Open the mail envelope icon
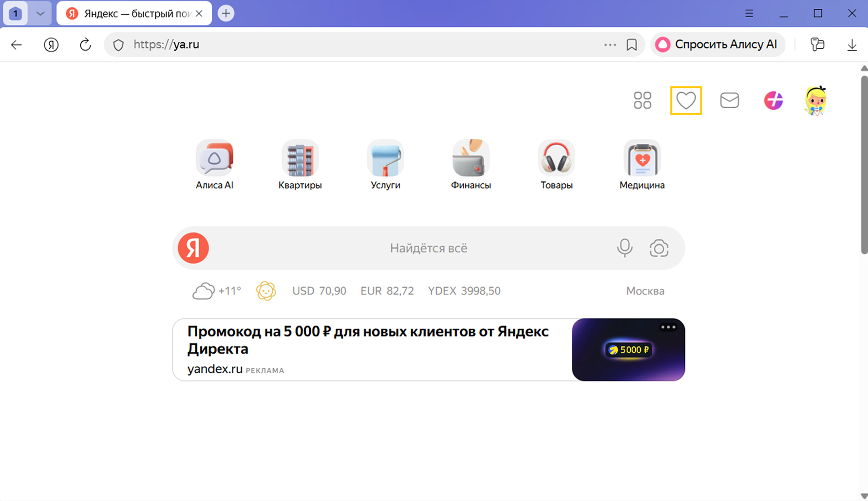The image size is (868, 501). pyautogui.click(x=730, y=100)
